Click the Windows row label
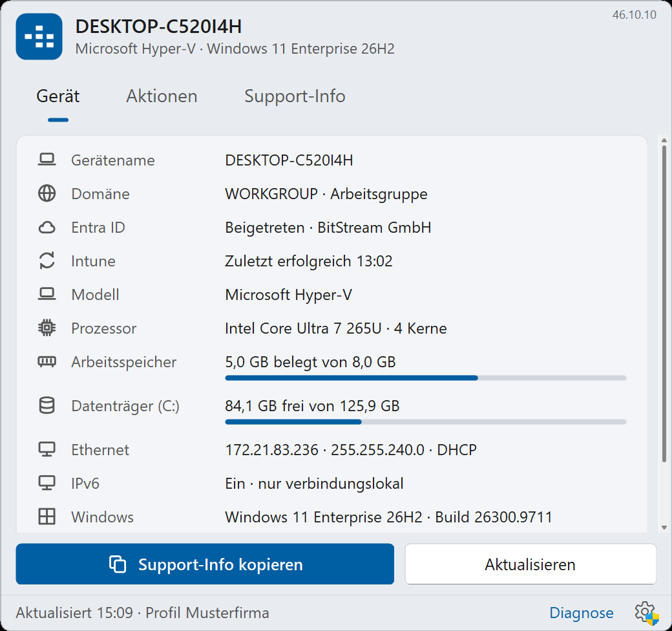672x631 pixels. [103, 517]
